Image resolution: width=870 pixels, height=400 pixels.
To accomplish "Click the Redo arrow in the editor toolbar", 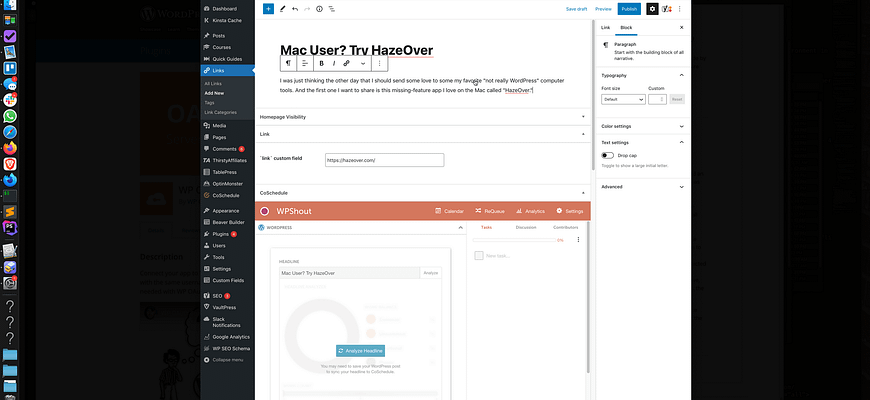I will (307, 9).
